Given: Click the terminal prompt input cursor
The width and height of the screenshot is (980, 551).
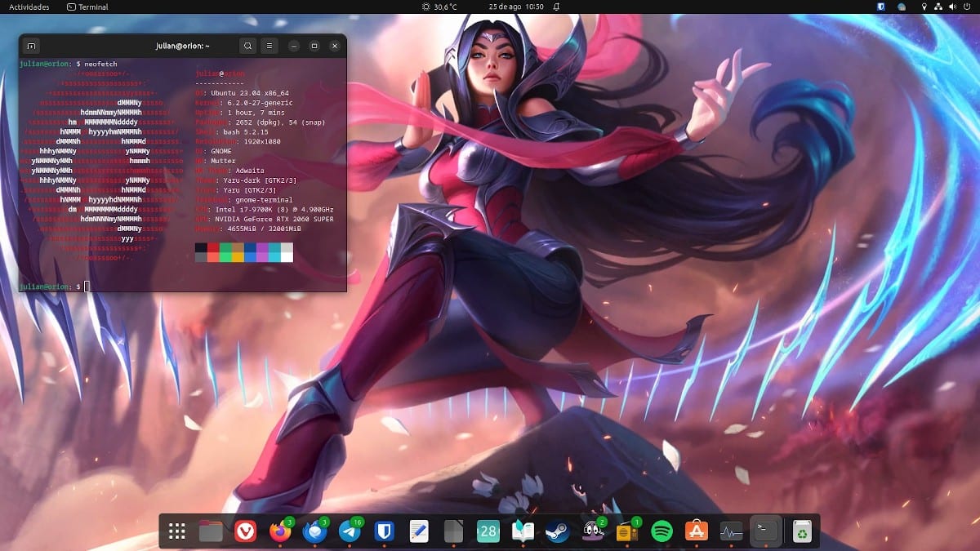Looking at the screenshot, I should point(87,287).
